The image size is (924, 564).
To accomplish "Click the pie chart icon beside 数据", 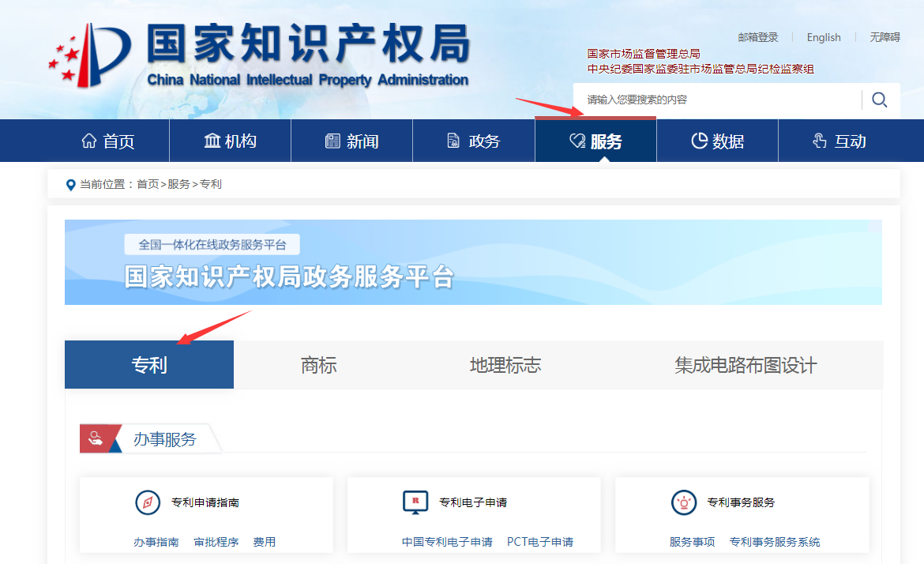I will click(700, 141).
